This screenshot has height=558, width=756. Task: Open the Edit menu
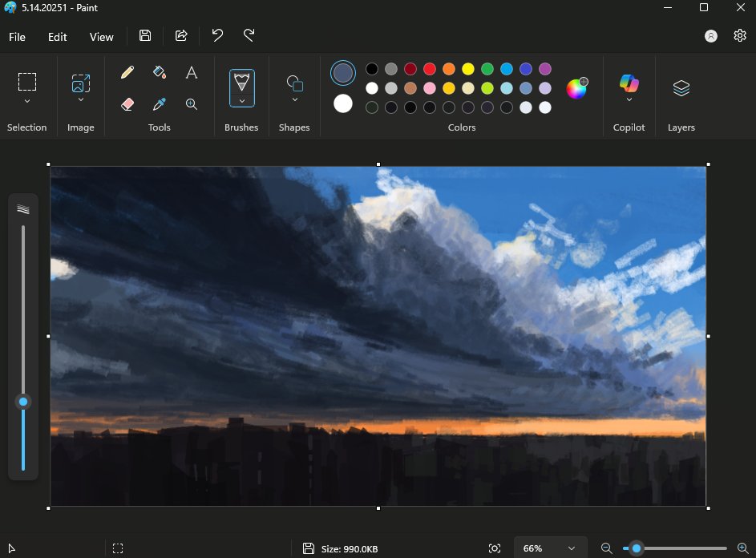[x=58, y=37]
